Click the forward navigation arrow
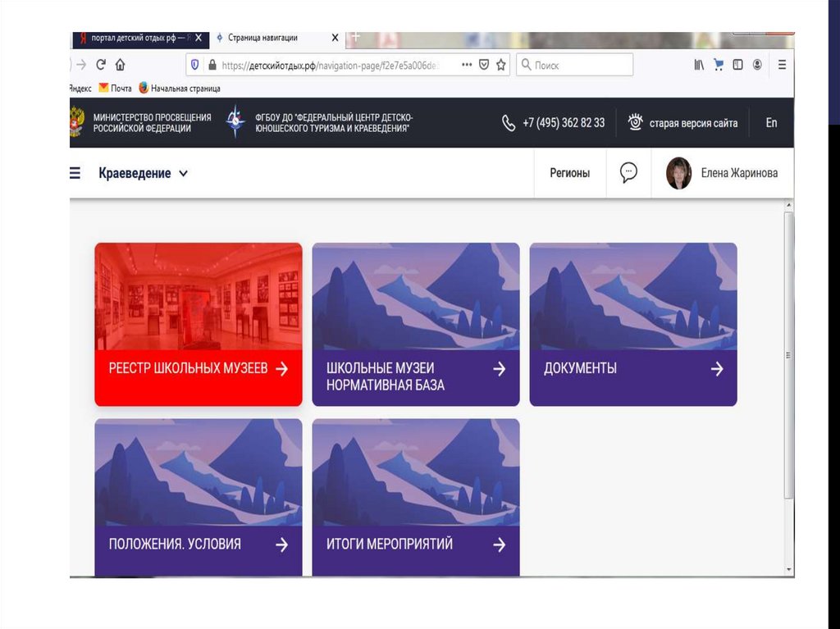840x629 pixels. click(81, 65)
